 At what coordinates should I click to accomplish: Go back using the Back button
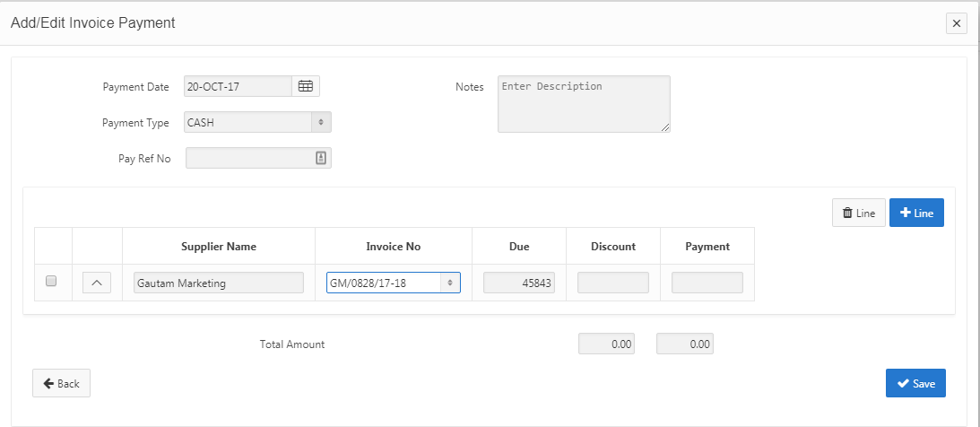pos(61,383)
